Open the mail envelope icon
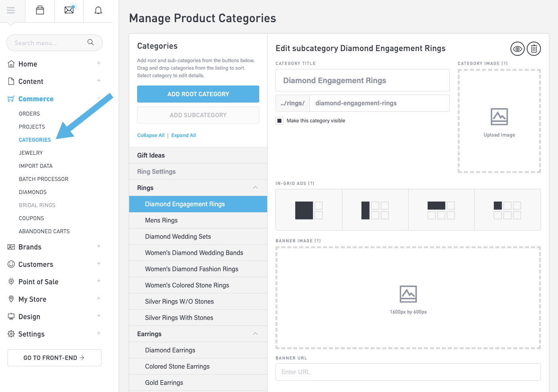 (x=69, y=10)
